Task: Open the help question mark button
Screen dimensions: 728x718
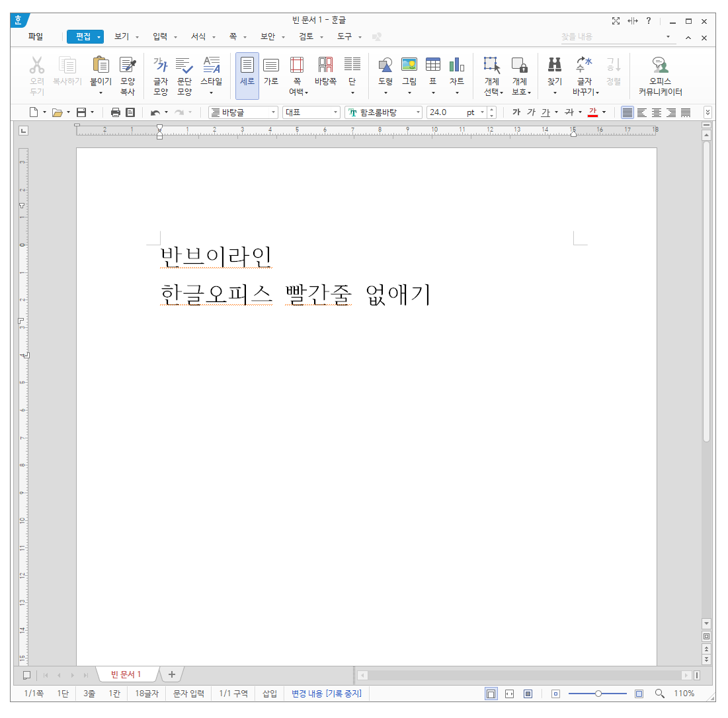Action: pyautogui.click(x=649, y=21)
